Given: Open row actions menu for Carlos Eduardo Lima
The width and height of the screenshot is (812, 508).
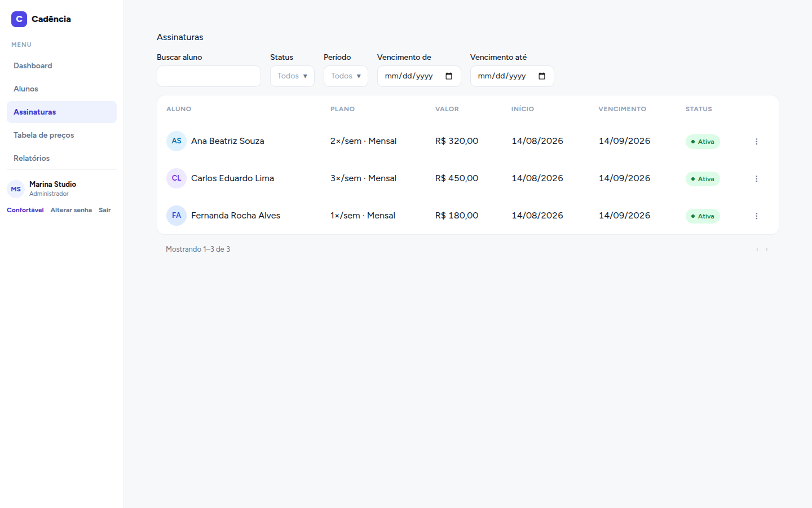Looking at the screenshot, I should pyautogui.click(x=756, y=179).
